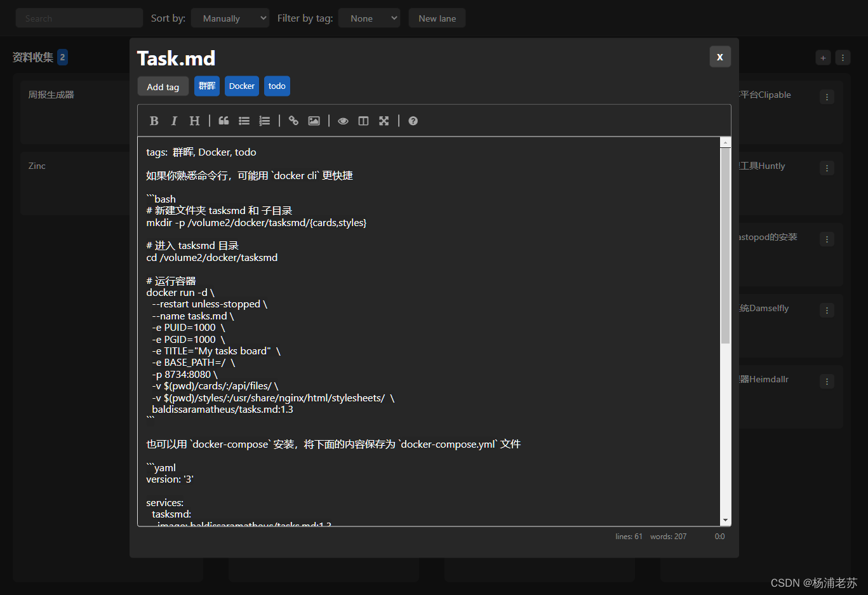Apply italic formatting
This screenshot has width=868, height=595.
point(174,121)
